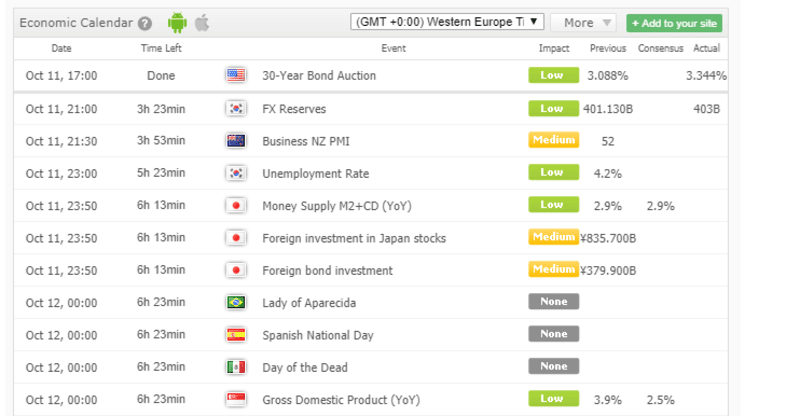The height and width of the screenshot is (416, 800).
Task: Open the Foreign bond investment event
Action: point(328,271)
